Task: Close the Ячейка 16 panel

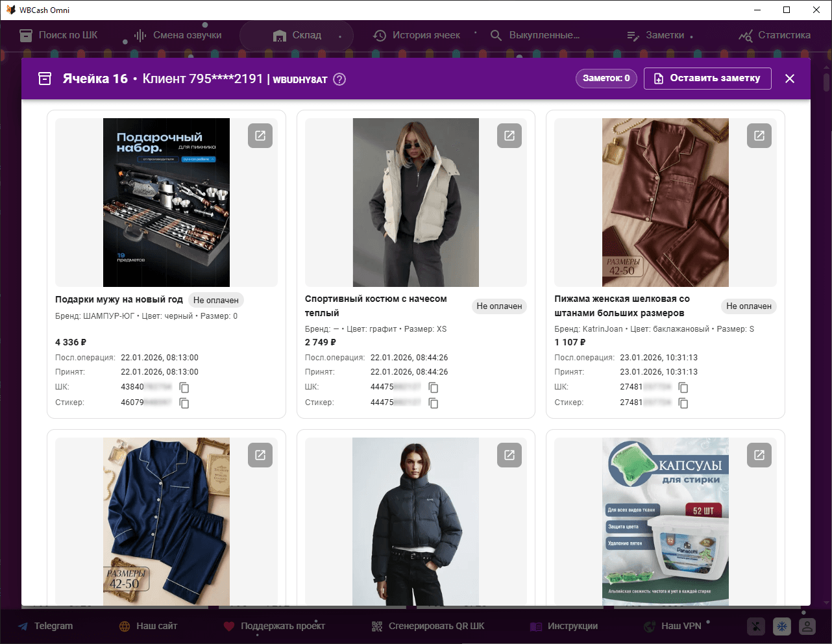Action: 790,79
